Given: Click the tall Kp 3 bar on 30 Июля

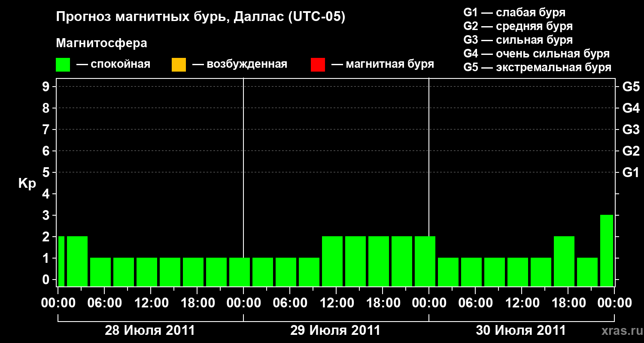Looking at the screenshot, I should tap(607, 250).
